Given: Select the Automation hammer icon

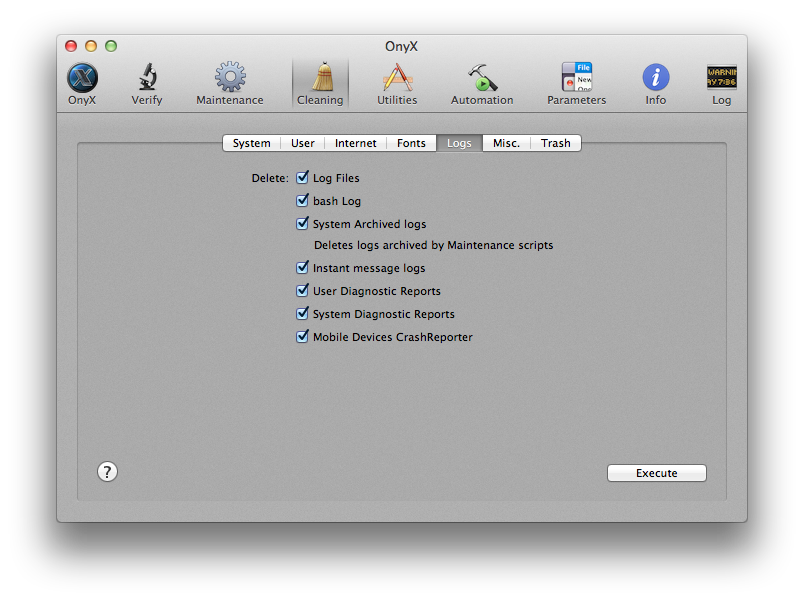Looking at the screenshot, I should (x=482, y=78).
